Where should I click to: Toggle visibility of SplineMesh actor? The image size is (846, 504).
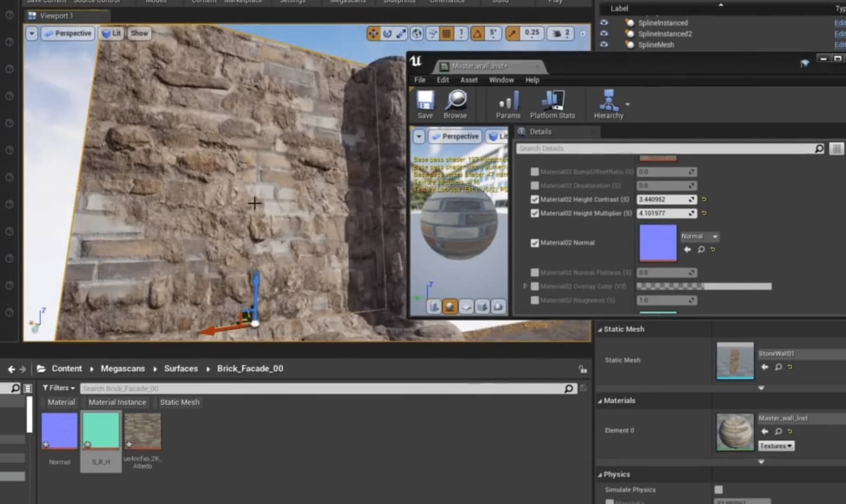pos(604,44)
